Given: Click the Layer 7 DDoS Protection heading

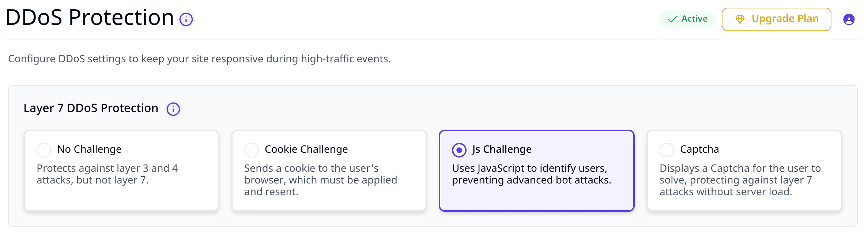Looking at the screenshot, I should (x=91, y=108).
